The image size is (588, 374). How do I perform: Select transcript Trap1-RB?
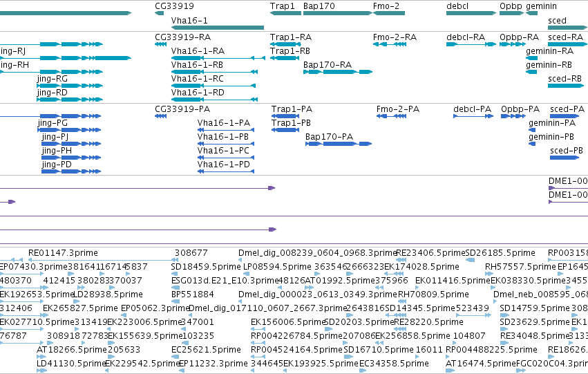(x=290, y=51)
